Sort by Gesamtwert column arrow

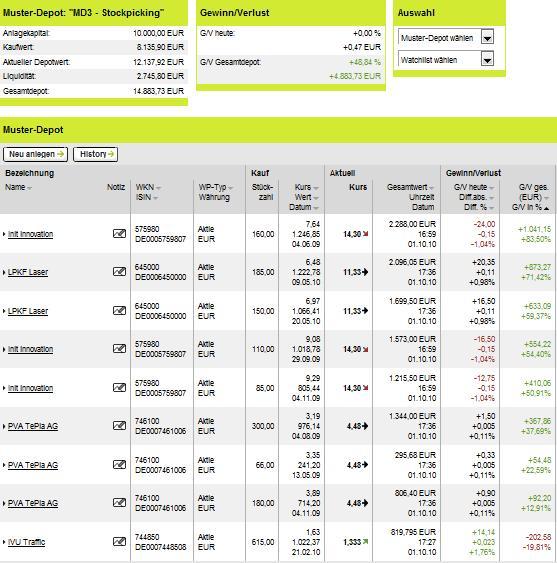(x=431, y=188)
